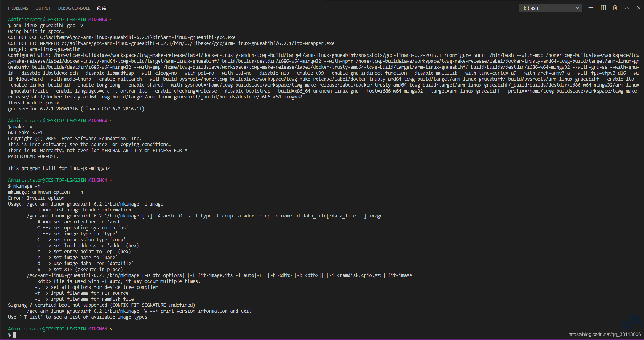Open a new terminal with the plus icon
This screenshot has width=644, height=340.
(x=591, y=8)
